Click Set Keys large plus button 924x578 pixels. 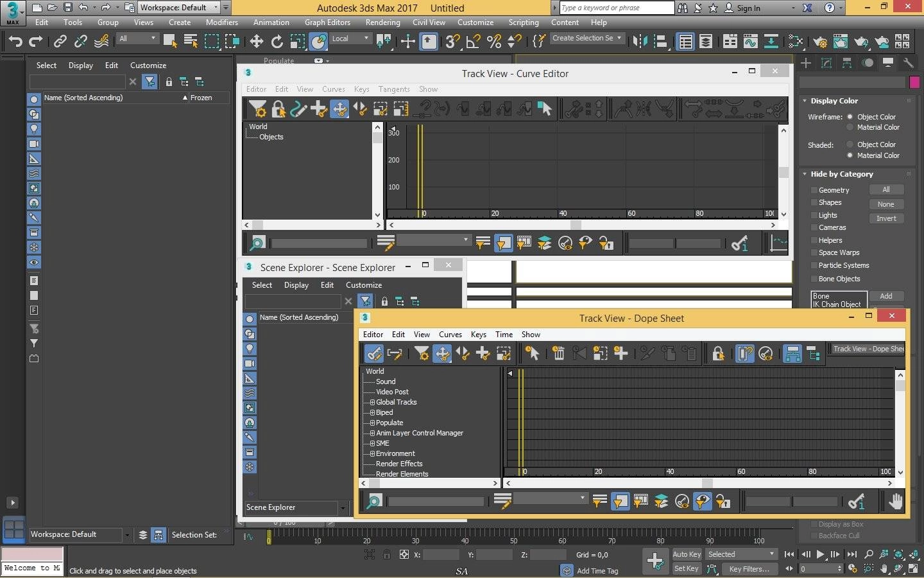[x=655, y=561]
